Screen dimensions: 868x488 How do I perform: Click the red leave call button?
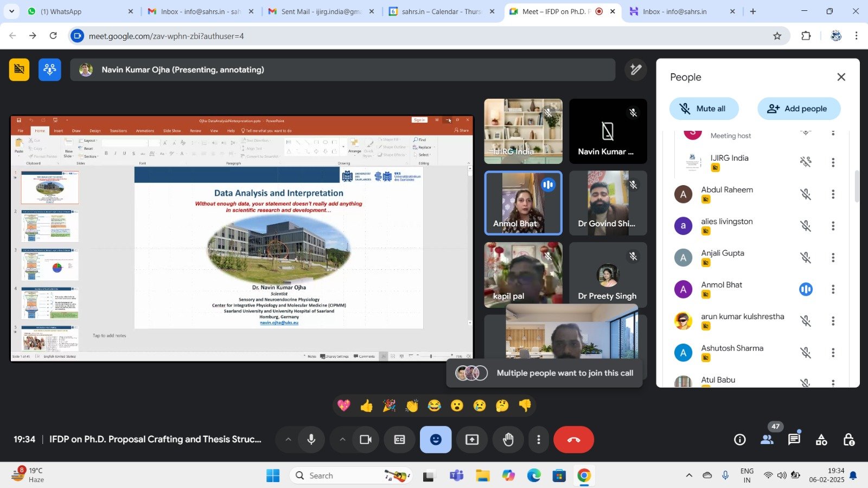573,440
